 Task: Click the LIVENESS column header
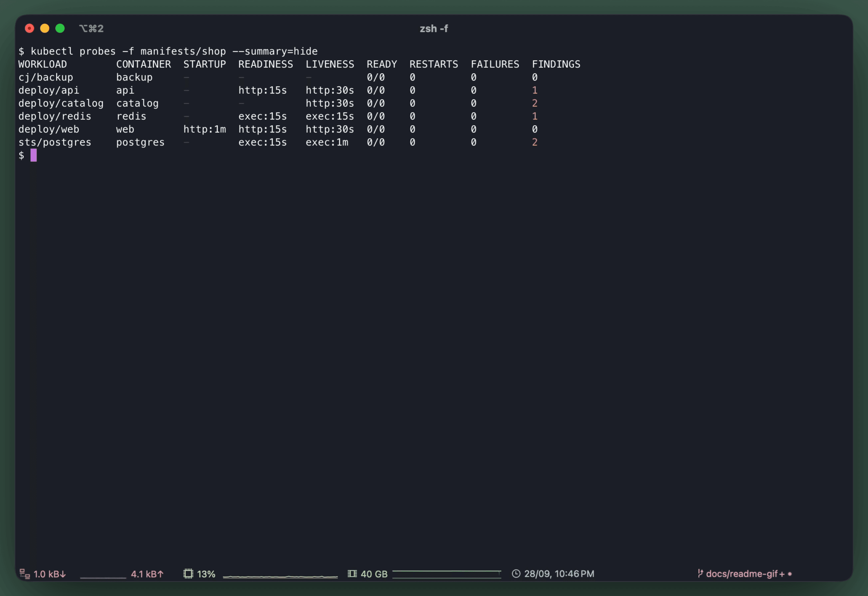(330, 64)
